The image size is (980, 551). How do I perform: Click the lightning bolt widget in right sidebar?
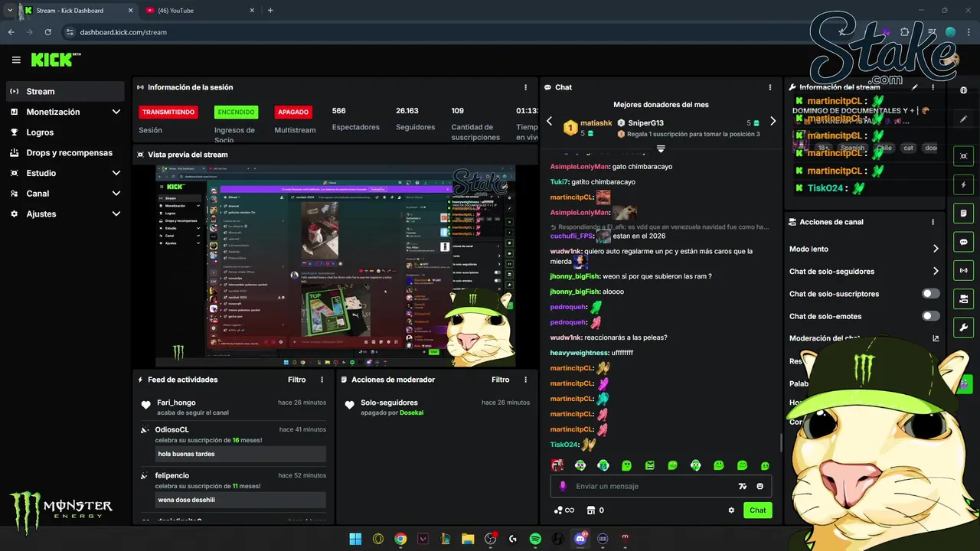pyautogui.click(x=964, y=184)
